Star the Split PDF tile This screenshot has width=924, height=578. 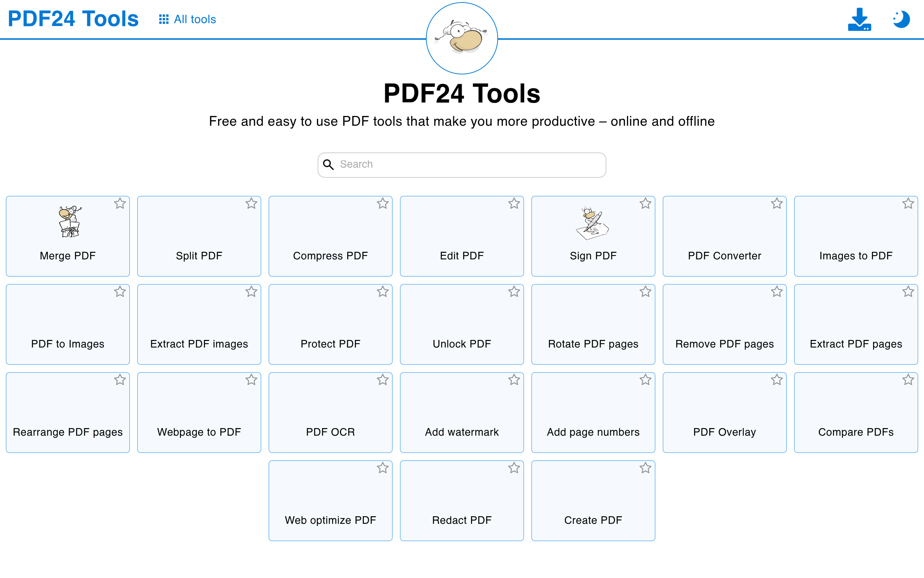[x=251, y=203]
